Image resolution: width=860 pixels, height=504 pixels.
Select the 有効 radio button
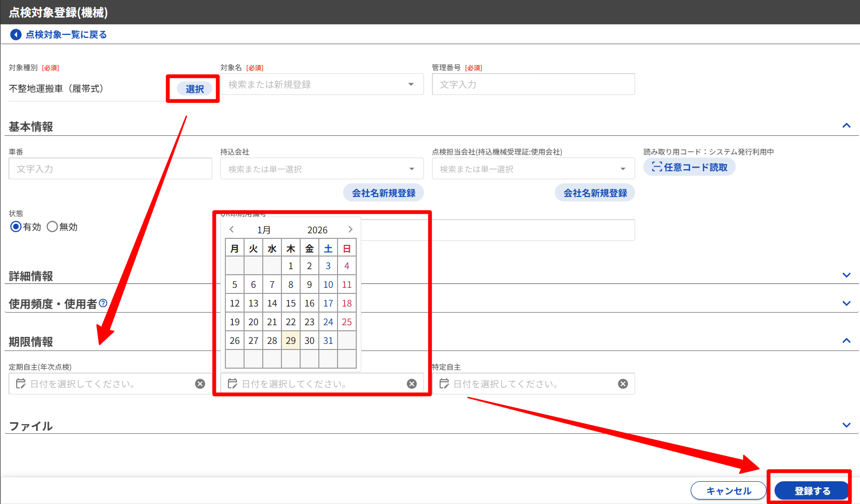pyautogui.click(x=16, y=227)
